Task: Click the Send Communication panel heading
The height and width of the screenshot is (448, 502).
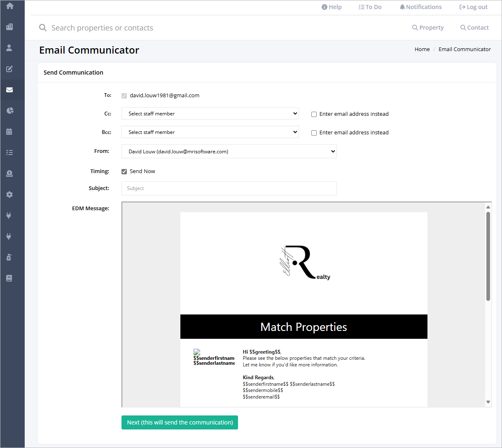Action: [x=73, y=73]
